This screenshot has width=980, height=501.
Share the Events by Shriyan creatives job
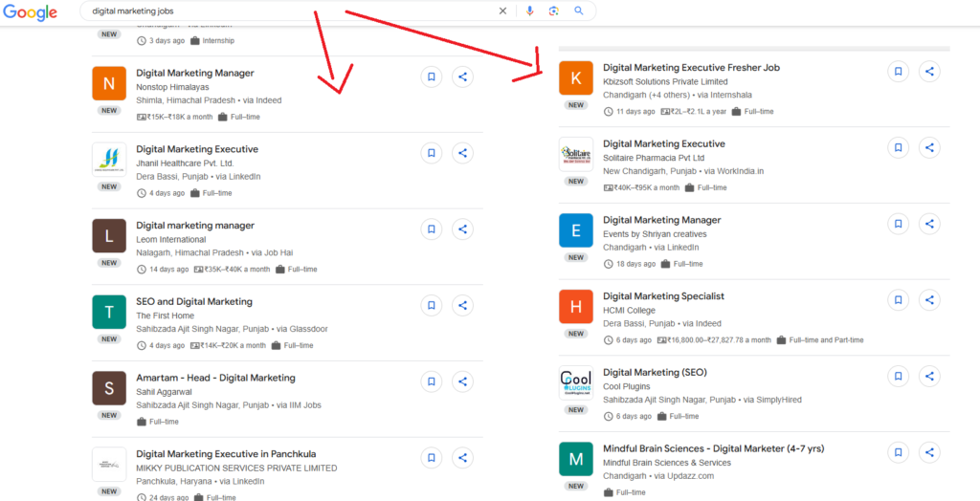pyautogui.click(x=929, y=224)
